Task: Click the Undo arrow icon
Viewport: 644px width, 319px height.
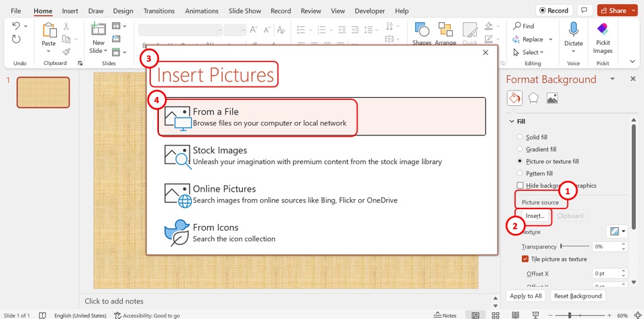Action: coord(16,26)
